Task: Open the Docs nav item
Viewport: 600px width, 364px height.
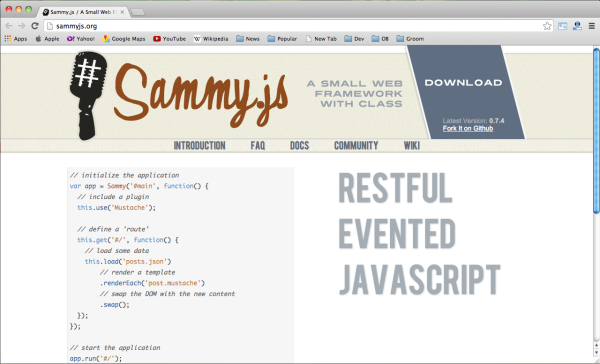Action: click(x=299, y=145)
